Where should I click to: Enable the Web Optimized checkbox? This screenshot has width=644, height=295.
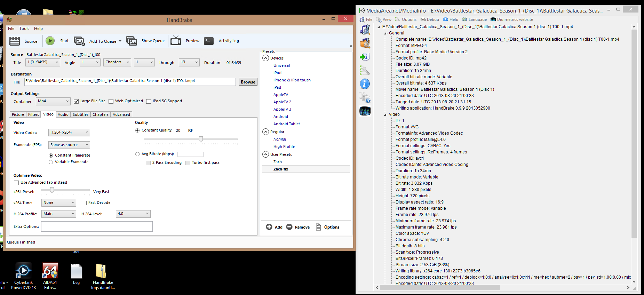[111, 101]
